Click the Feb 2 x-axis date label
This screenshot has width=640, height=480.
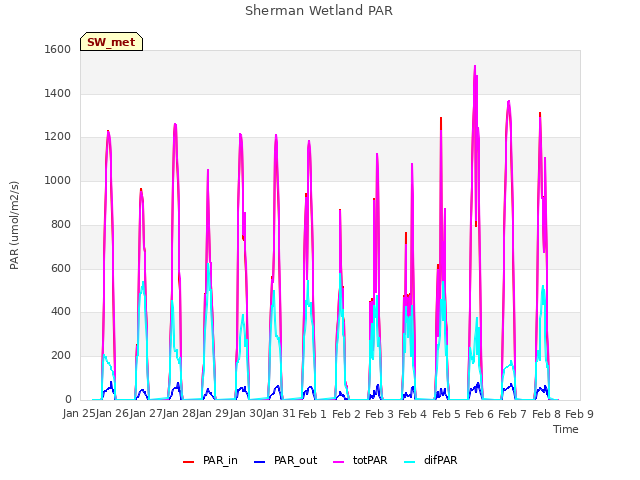346,414
